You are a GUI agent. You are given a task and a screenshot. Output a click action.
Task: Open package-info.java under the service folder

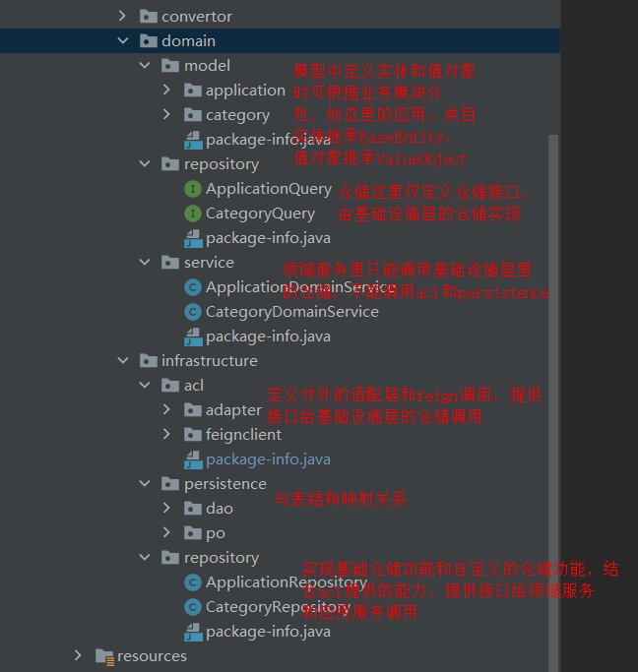[267, 336]
